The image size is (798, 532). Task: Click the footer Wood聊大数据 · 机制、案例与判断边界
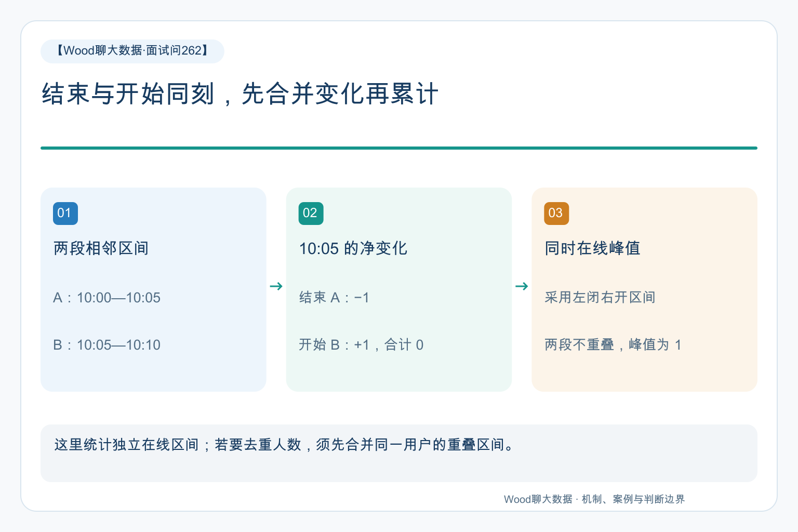click(x=594, y=499)
